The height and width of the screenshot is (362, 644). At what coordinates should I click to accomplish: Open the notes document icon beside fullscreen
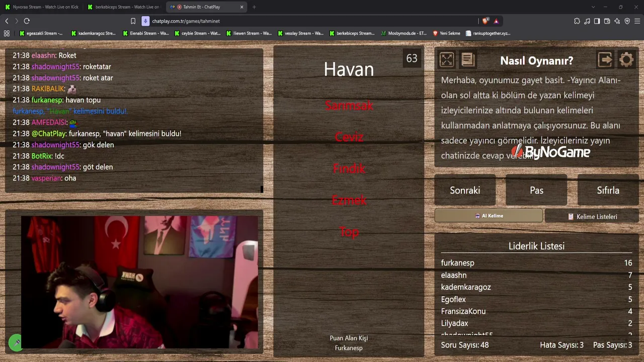[x=468, y=60]
